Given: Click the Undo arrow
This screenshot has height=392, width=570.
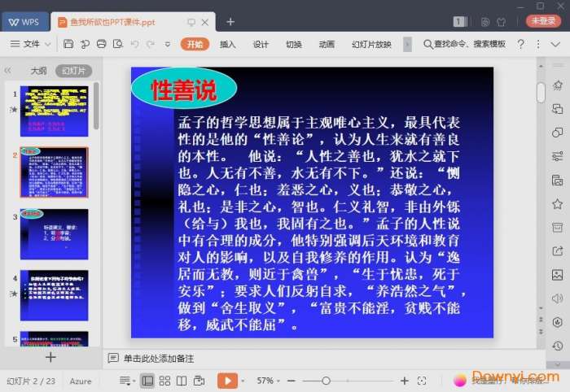Looking at the screenshot, I should (x=135, y=44).
